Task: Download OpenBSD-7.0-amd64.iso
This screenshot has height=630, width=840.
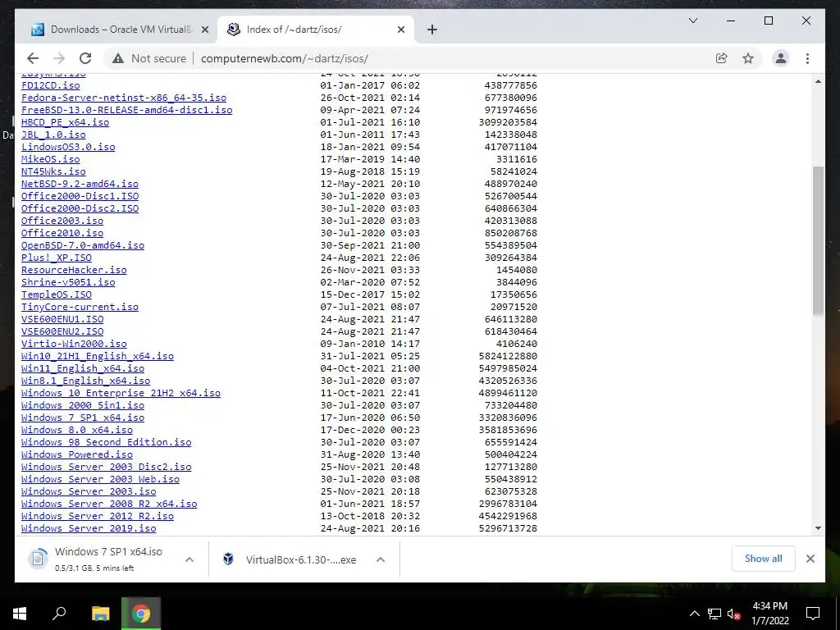Action: coord(83,246)
